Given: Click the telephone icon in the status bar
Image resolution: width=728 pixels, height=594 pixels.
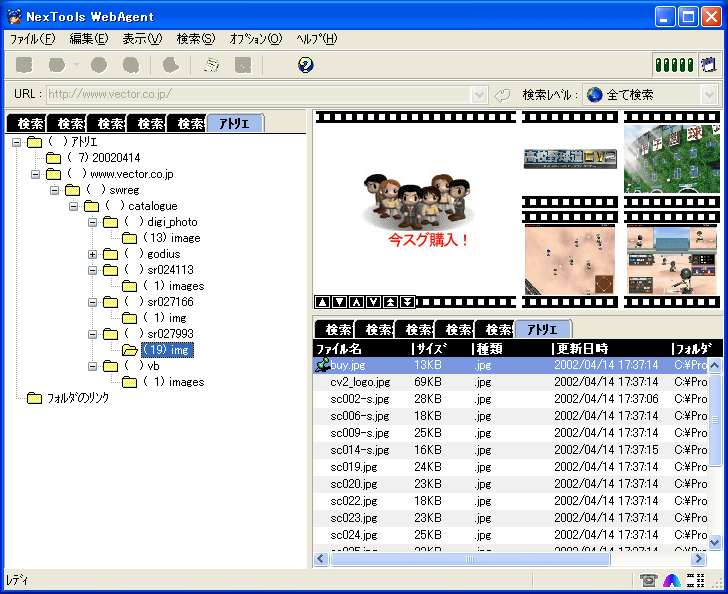Looking at the screenshot, I should coord(648,580).
